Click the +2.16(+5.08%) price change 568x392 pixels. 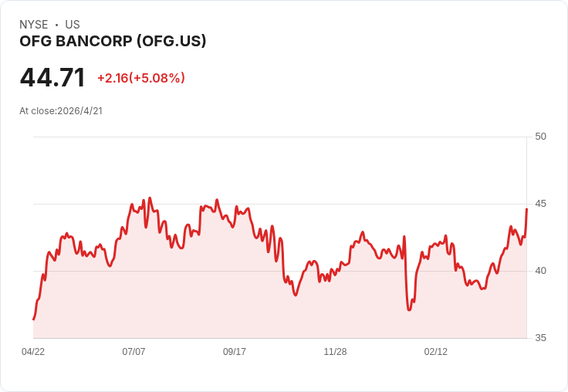(x=141, y=78)
